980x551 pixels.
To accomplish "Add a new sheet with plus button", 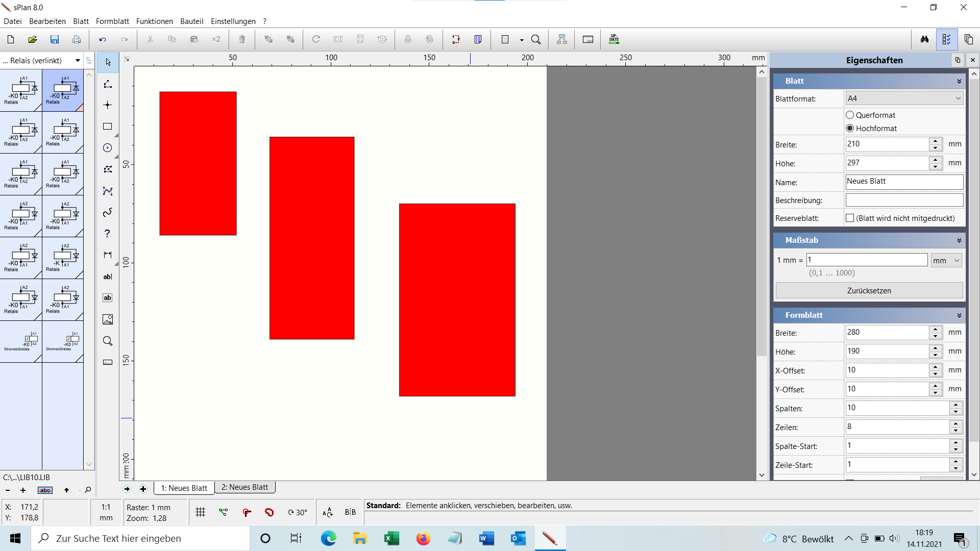I will click(x=143, y=489).
